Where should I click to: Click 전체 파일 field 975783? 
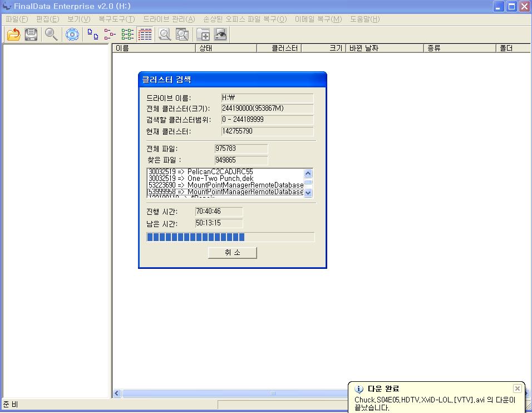pyautogui.click(x=241, y=149)
